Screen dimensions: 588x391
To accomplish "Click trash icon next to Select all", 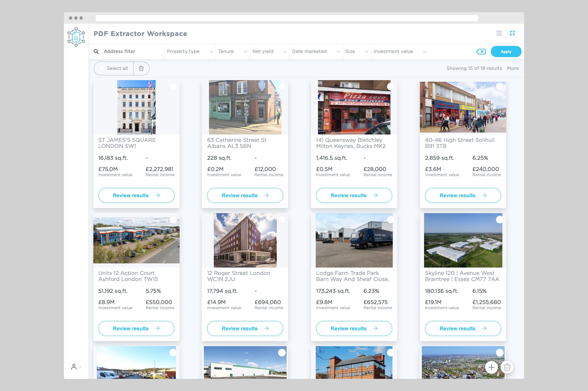I will (x=141, y=68).
